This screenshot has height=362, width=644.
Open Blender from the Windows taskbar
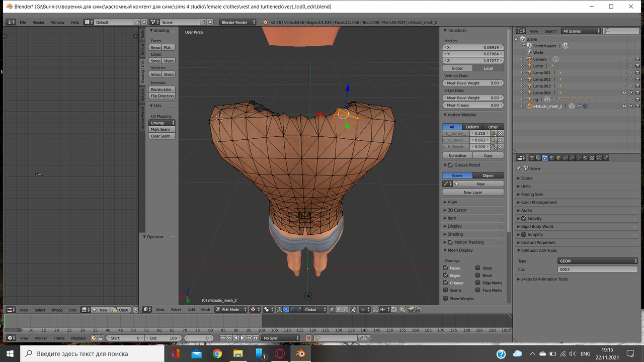(x=300, y=353)
